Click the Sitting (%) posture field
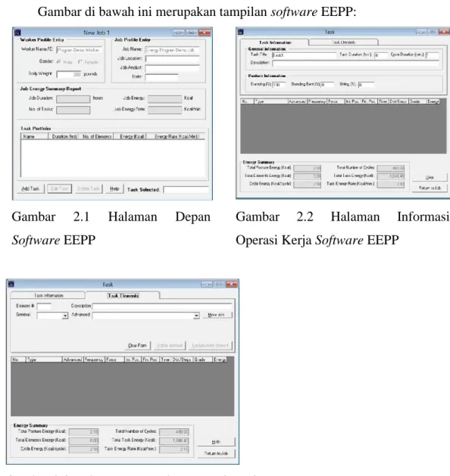 pos(366,85)
